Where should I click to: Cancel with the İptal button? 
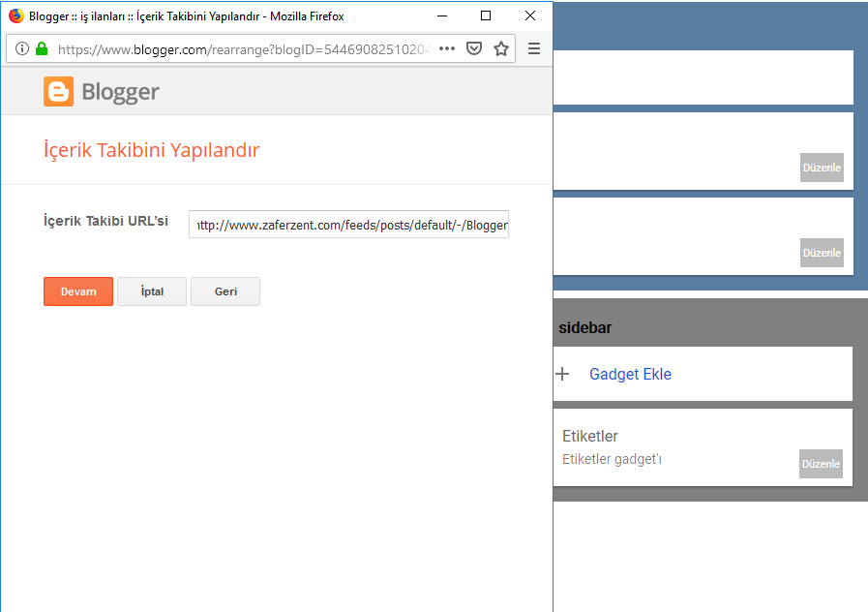tap(152, 291)
